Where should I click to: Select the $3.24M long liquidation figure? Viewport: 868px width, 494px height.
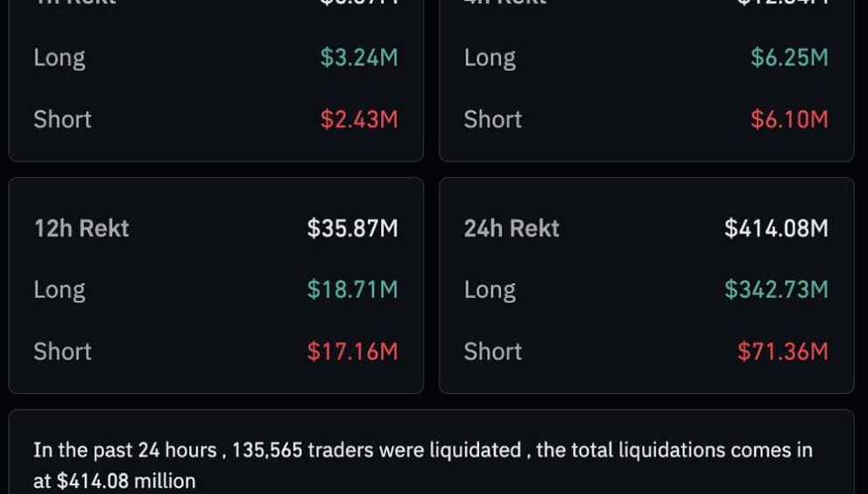coord(358,58)
